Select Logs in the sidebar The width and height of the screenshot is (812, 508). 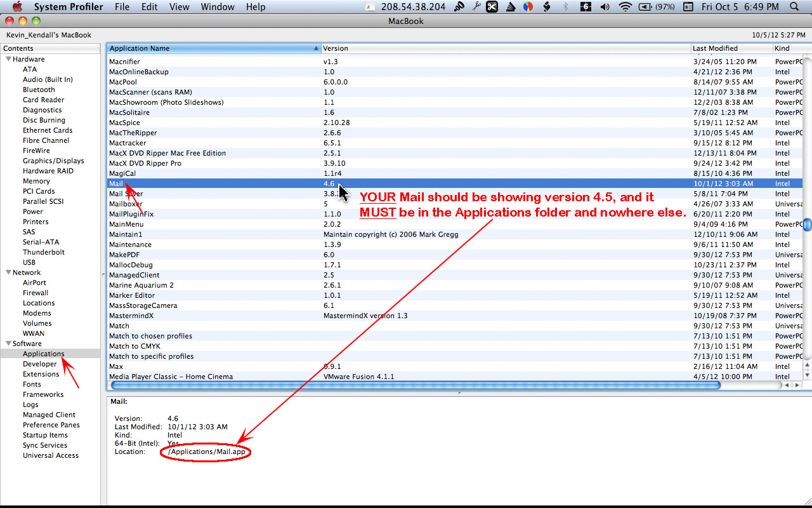(x=30, y=404)
